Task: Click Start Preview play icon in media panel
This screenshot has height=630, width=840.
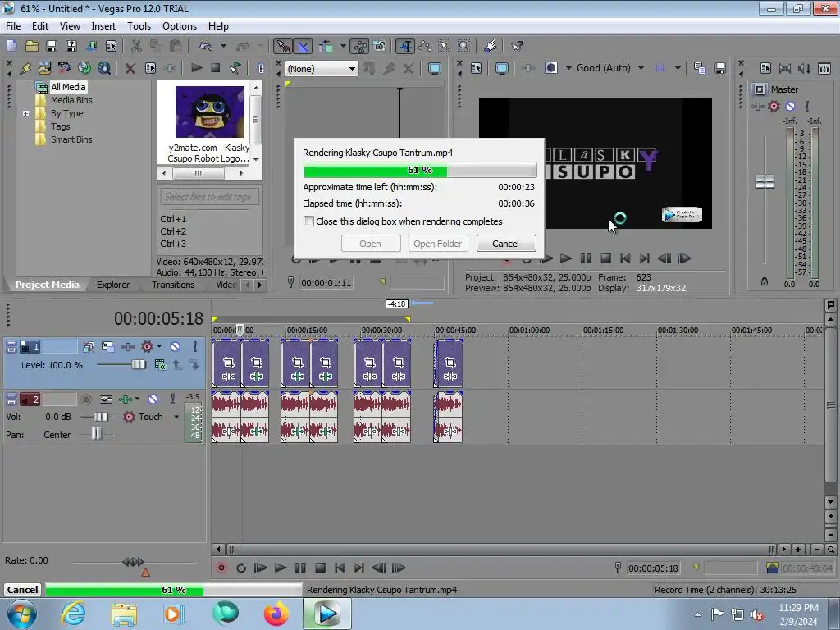Action: 197,68
